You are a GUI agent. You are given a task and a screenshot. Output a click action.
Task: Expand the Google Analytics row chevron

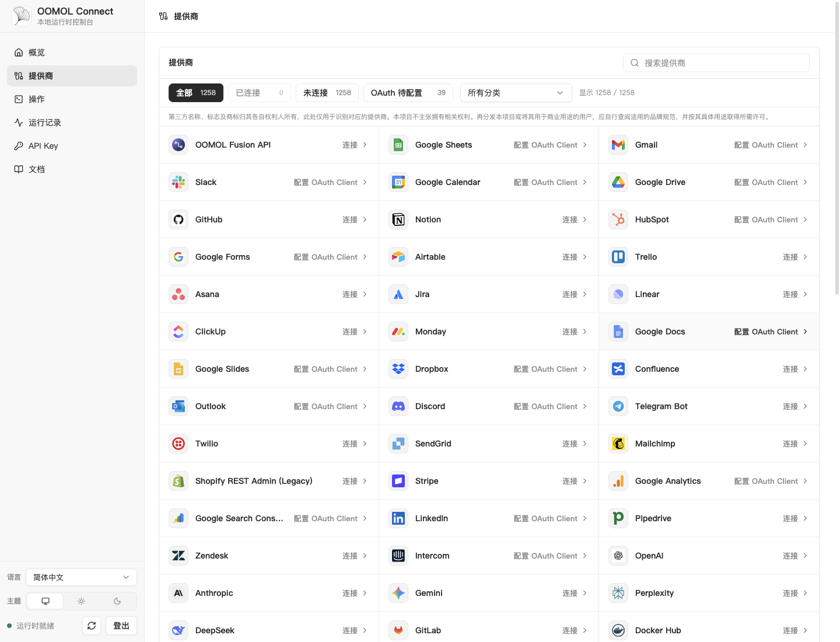point(806,481)
